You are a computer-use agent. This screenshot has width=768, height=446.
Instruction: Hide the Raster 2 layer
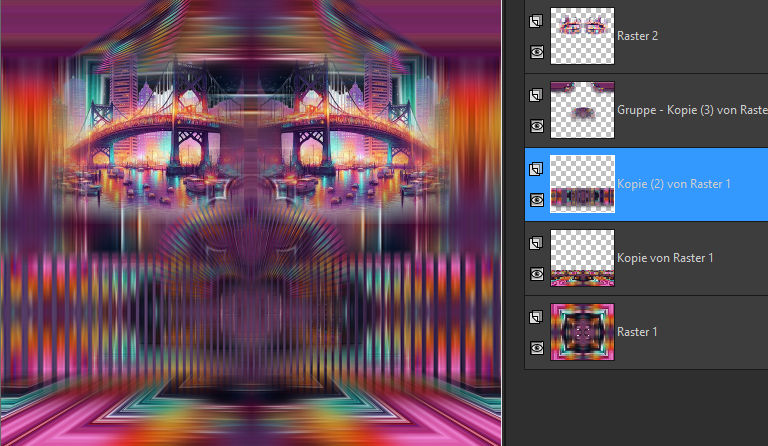tap(537, 52)
